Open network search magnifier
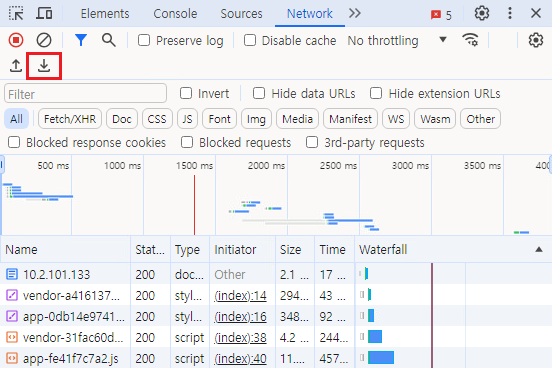Viewport: 552px width, 368px height. (108, 40)
